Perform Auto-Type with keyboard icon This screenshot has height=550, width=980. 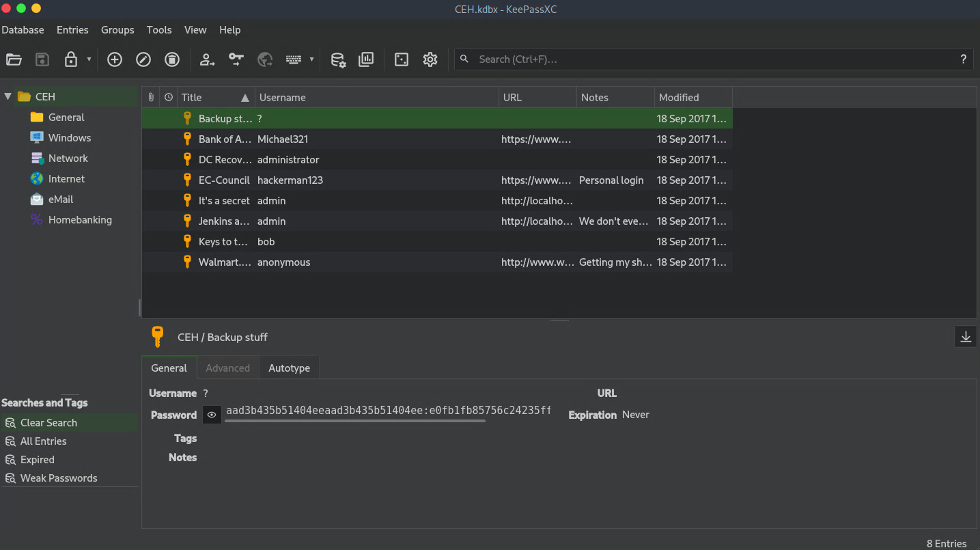pos(294,59)
